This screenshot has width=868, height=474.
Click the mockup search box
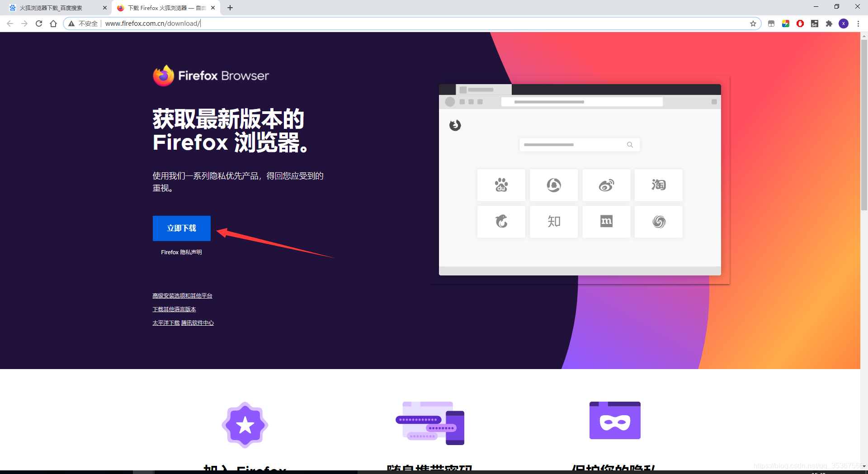coord(580,145)
